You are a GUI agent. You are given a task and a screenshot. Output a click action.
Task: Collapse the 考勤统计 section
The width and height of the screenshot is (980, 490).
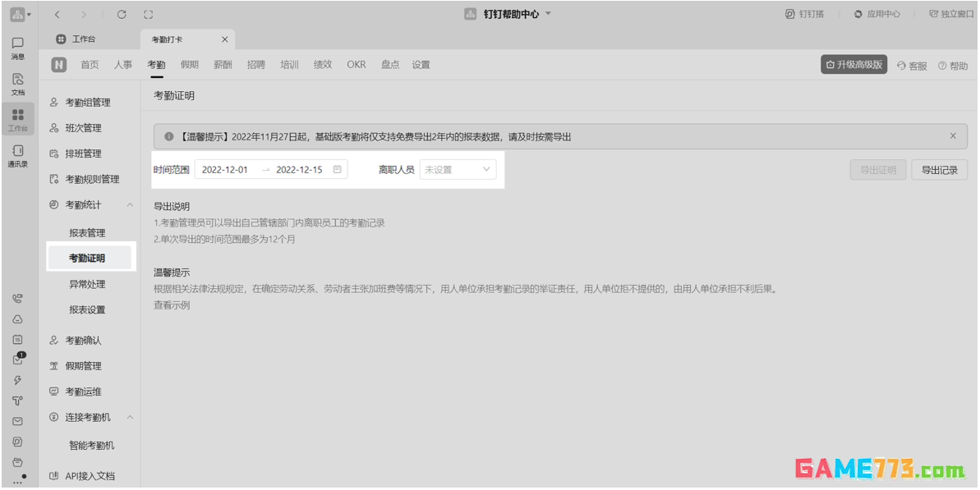click(x=130, y=204)
